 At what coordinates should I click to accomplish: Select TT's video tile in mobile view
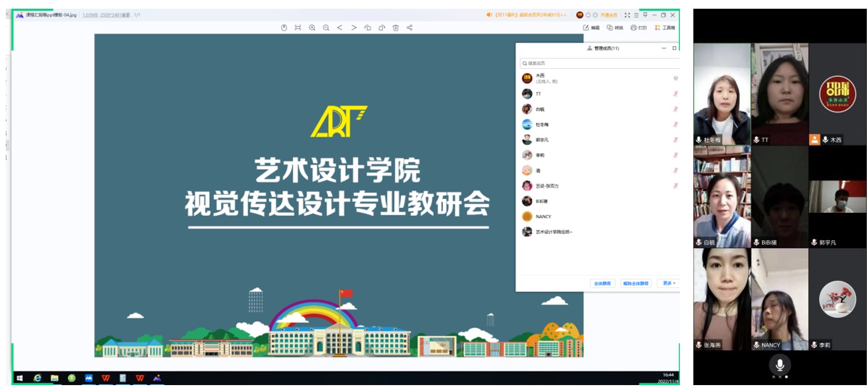[780, 94]
